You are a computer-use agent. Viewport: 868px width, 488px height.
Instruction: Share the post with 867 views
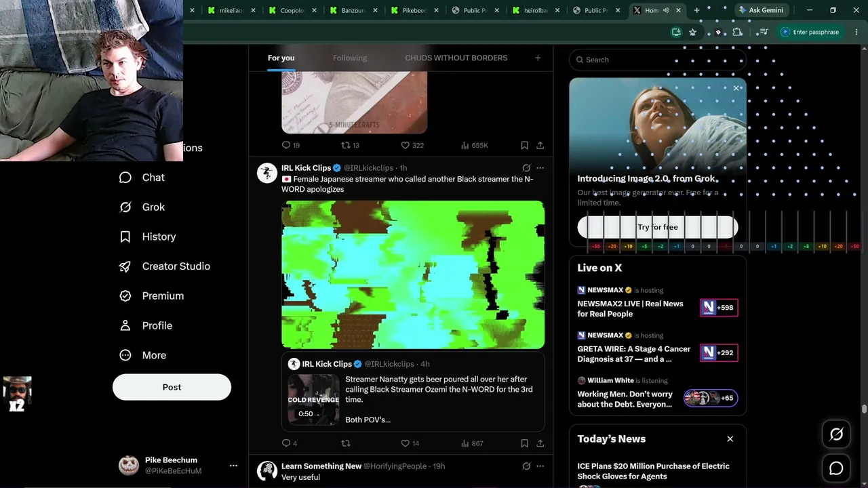[x=540, y=443]
